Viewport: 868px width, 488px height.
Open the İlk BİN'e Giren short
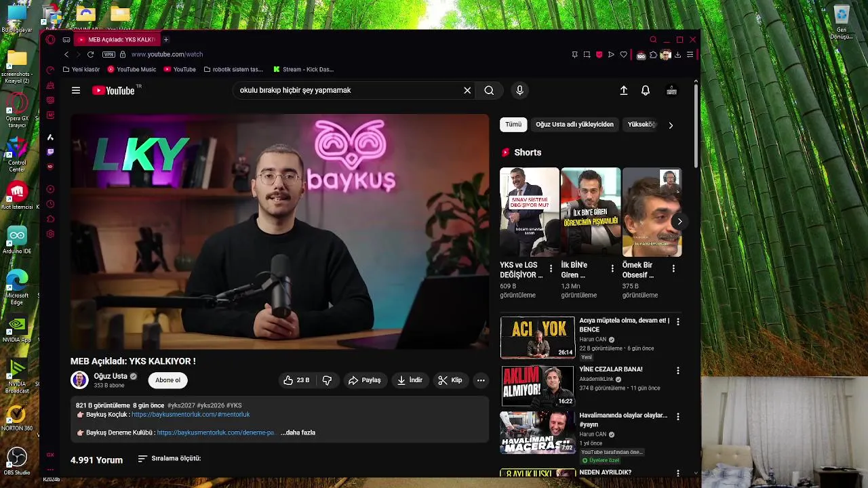(591, 212)
